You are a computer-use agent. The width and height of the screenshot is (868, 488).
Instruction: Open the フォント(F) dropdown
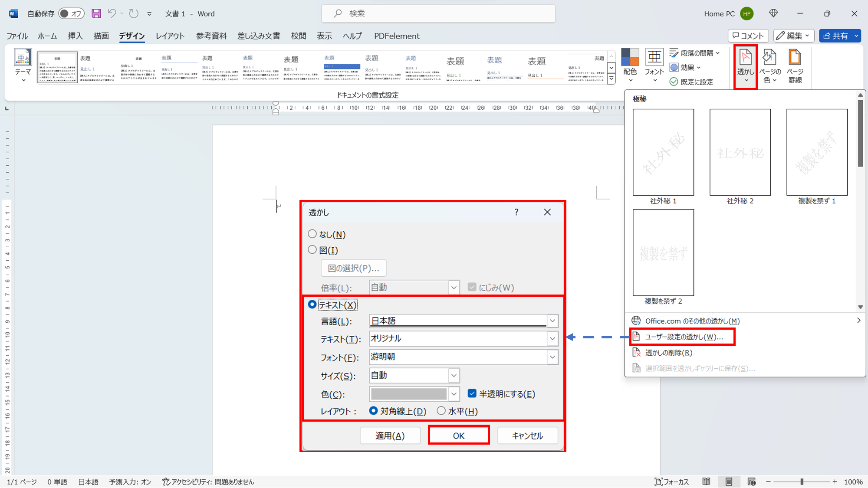coord(552,357)
